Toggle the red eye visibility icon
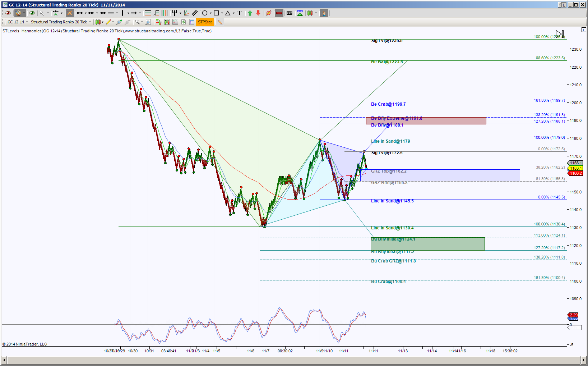 click(x=8, y=13)
